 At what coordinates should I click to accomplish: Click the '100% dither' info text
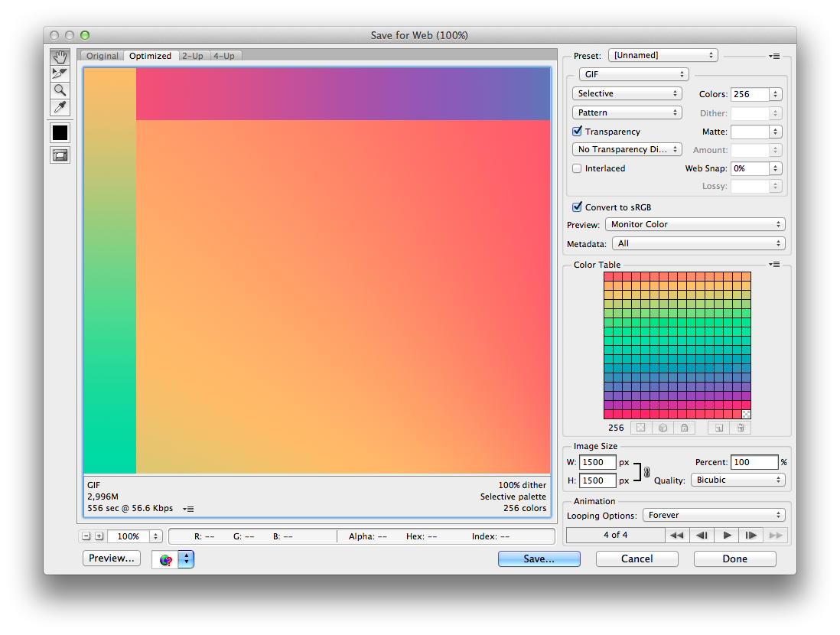point(523,485)
